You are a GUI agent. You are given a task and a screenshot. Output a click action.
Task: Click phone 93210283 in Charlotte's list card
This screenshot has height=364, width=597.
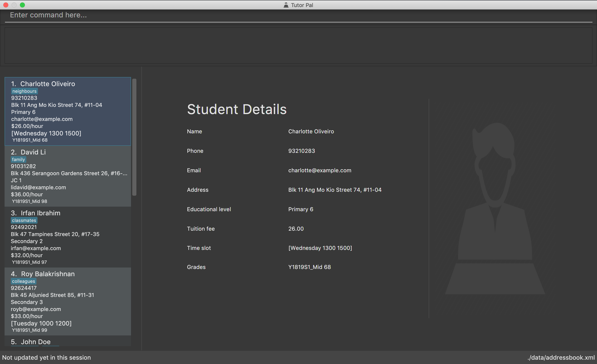(24, 98)
